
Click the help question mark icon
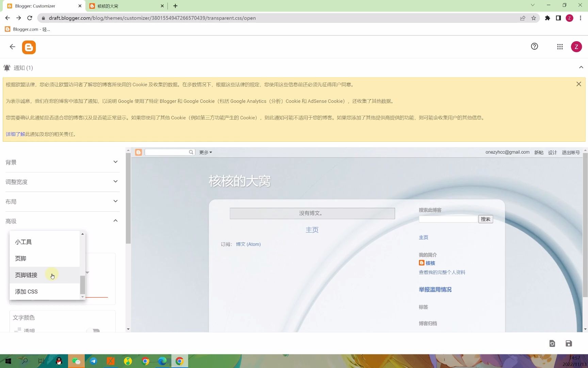(x=534, y=46)
